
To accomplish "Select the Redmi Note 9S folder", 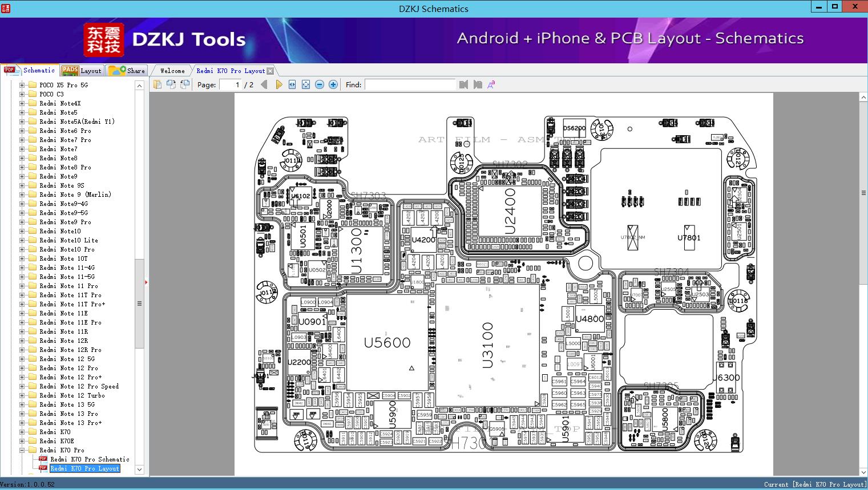I will pyautogui.click(x=62, y=185).
